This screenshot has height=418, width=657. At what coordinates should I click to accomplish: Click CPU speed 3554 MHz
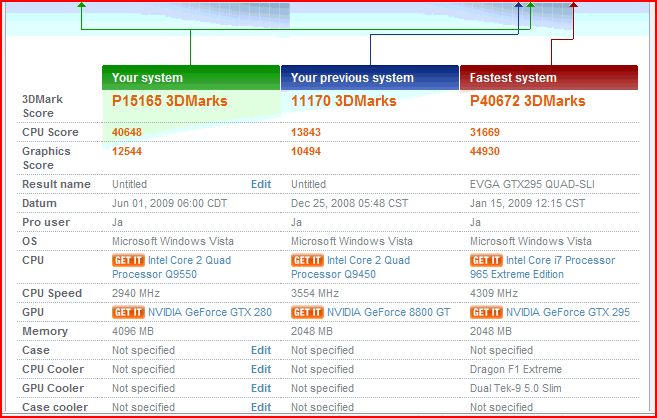315,293
